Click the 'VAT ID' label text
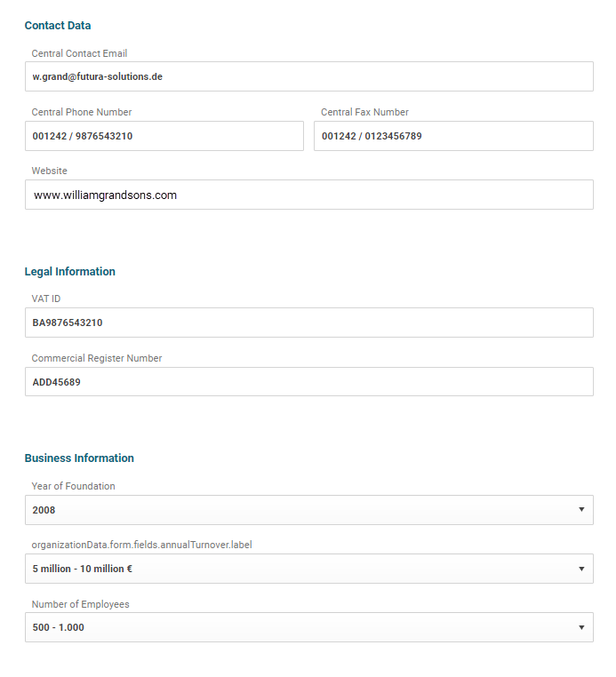The width and height of the screenshot is (616, 677). pyautogui.click(x=46, y=299)
